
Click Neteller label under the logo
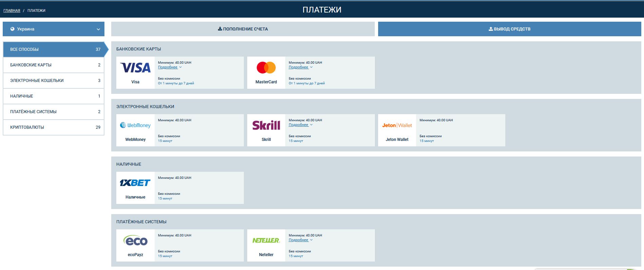tap(266, 255)
